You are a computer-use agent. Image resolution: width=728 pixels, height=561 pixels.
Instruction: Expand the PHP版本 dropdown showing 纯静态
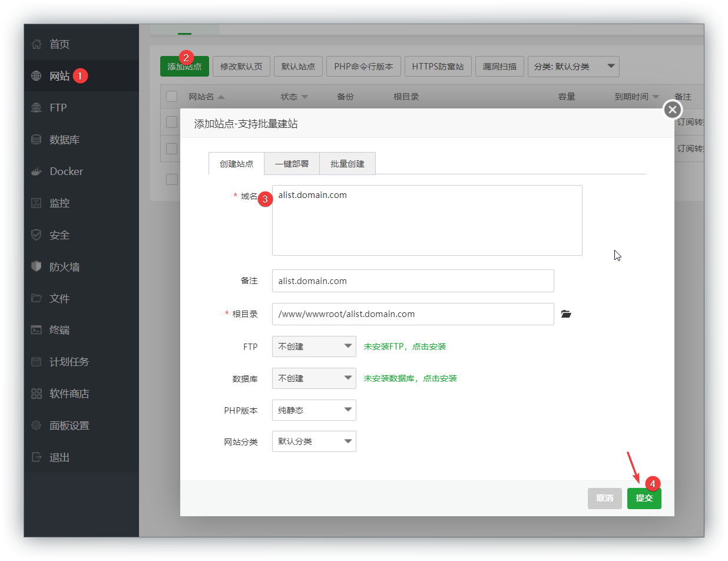click(x=314, y=410)
